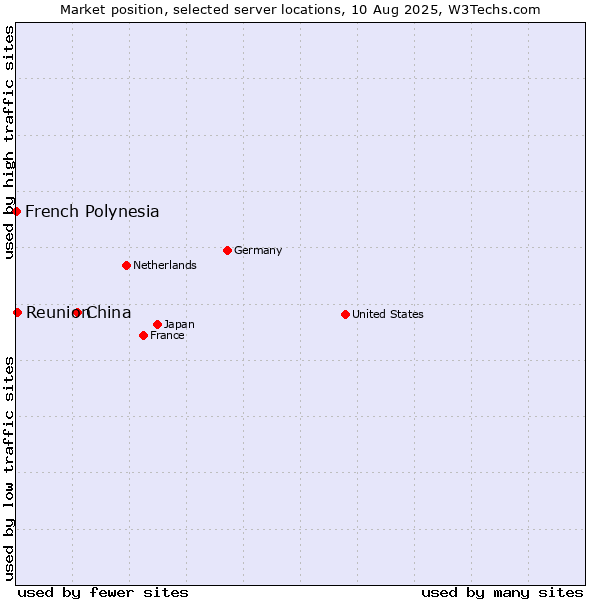The width and height of the screenshot is (600, 600).
Task: Click 'used by low traffic sites' label
Action: point(8,470)
